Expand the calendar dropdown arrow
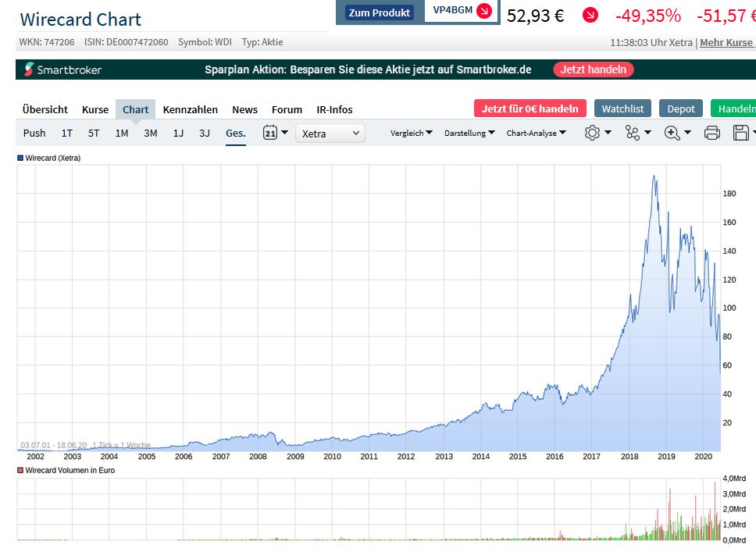 [284, 132]
